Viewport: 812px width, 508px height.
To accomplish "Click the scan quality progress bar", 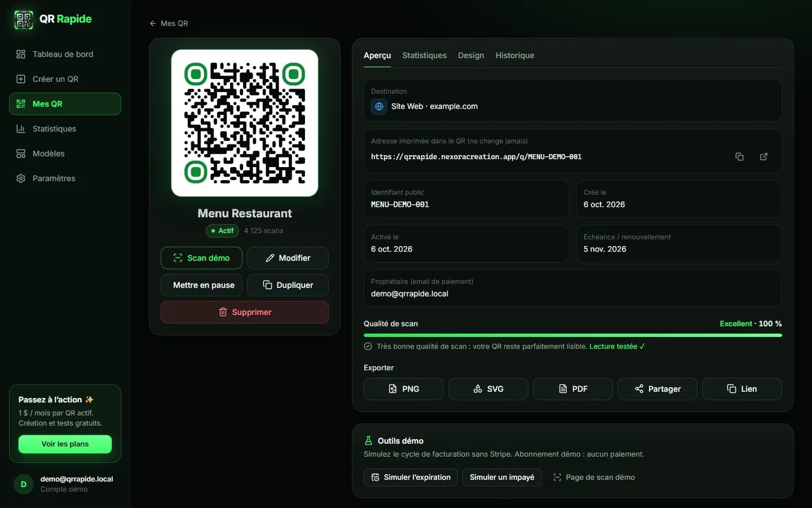I will [x=573, y=335].
